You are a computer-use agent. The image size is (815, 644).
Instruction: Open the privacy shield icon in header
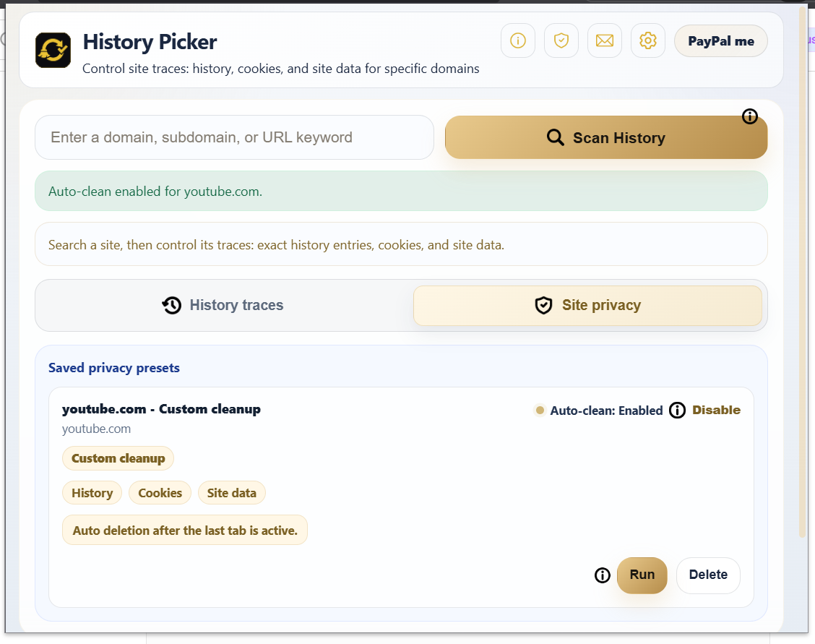tap(561, 40)
